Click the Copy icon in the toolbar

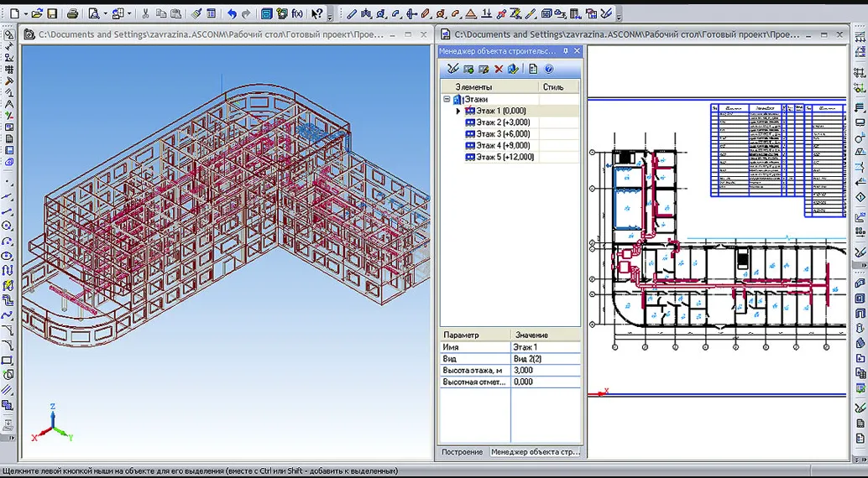point(160,13)
